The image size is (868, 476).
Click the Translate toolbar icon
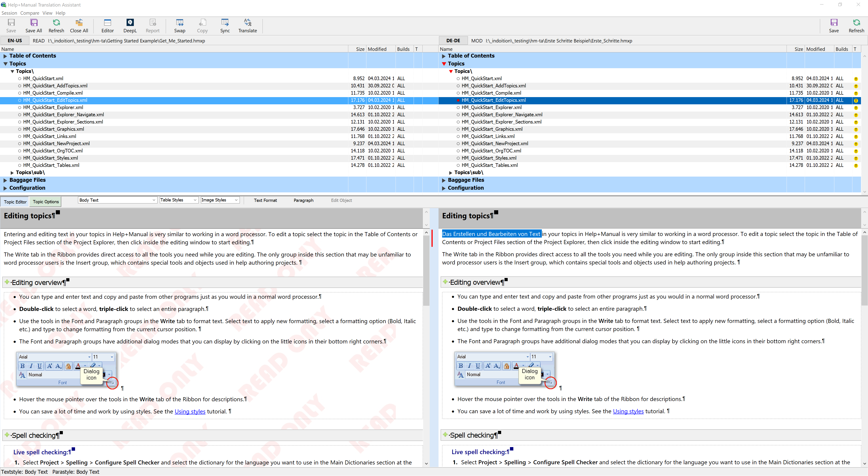[248, 26]
